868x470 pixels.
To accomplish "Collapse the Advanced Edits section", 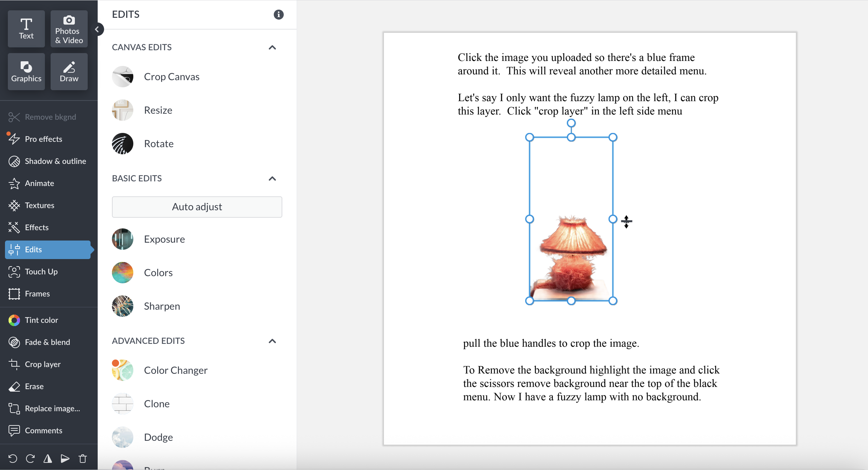I will 272,341.
